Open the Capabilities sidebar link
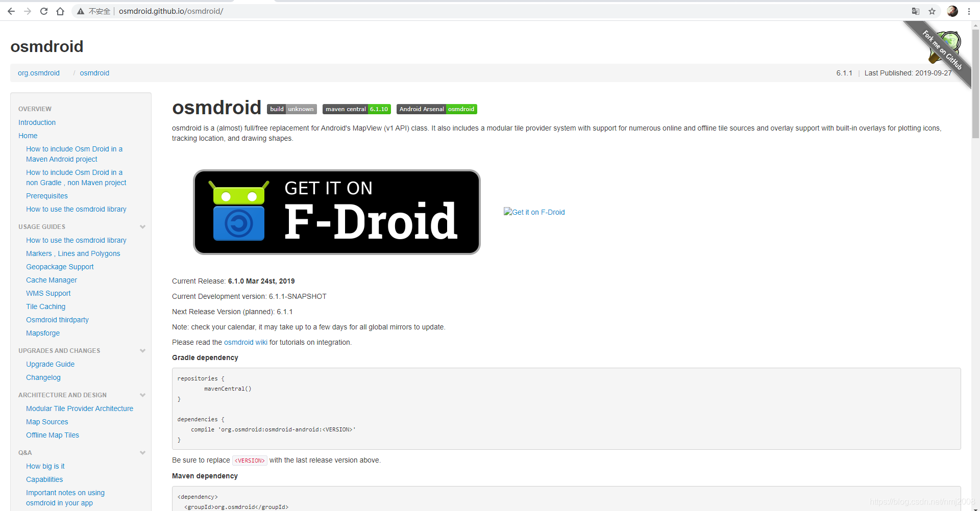This screenshot has width=980, height=511. tap(44, 479)
